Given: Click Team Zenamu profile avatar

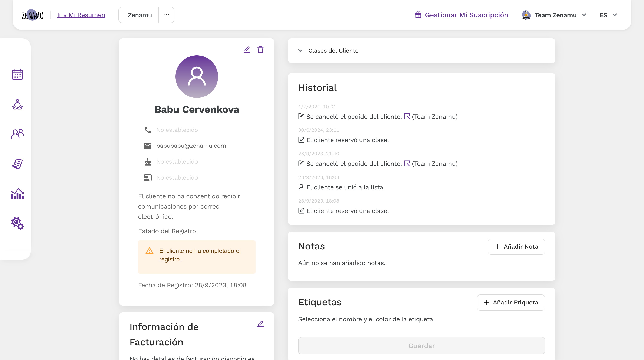Looking at the screenshot, I should pyautogui.click(x=526, y=15).
